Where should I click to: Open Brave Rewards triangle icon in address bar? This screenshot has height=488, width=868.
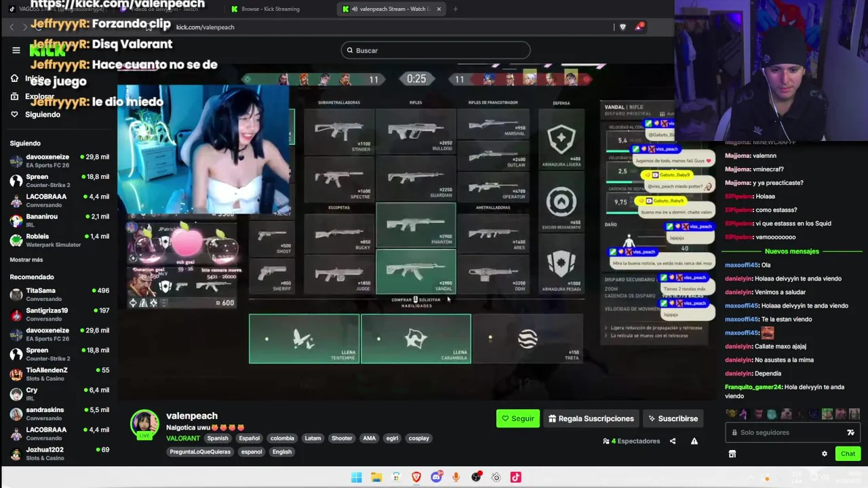click(639, 27)
